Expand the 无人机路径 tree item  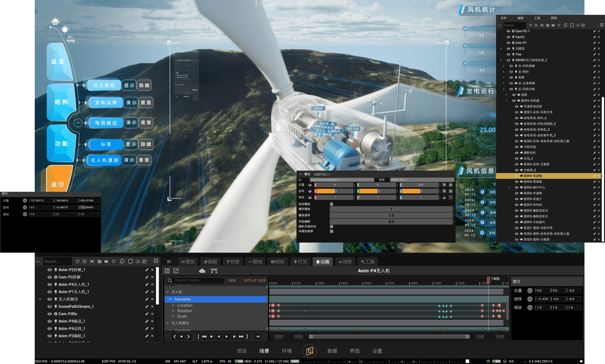40,299
